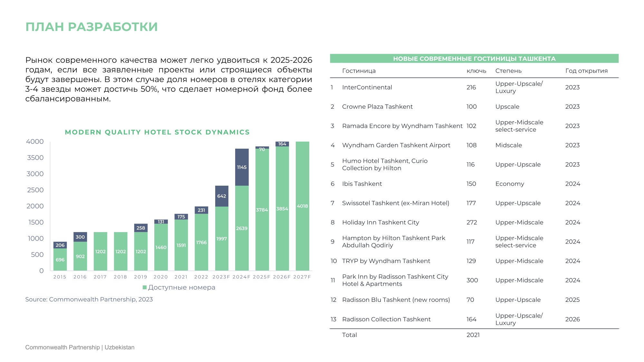This screenshot has width=644, height=362.
Task: Click the 164 label atop 2026F bar
Action: (282, 144)
